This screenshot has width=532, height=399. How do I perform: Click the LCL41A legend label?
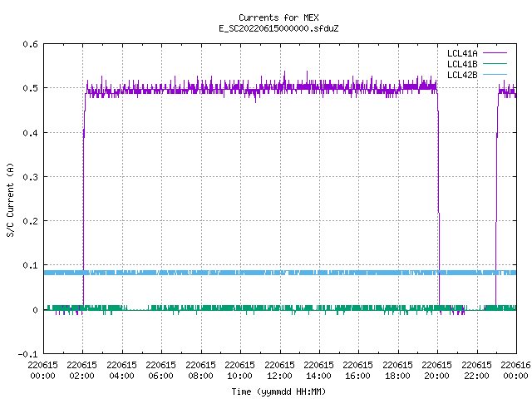pyautogui.click(x=462, y=53)
